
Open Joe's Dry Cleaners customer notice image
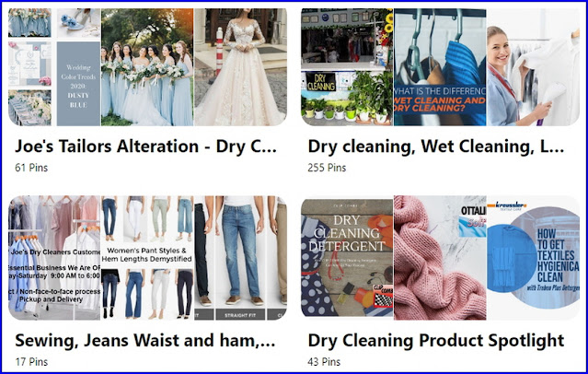pos(54,258)
